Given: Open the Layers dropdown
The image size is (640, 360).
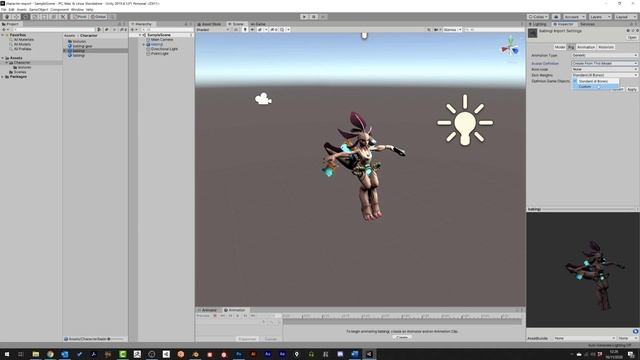Looking at the screenshot, I should coord(599,17).
